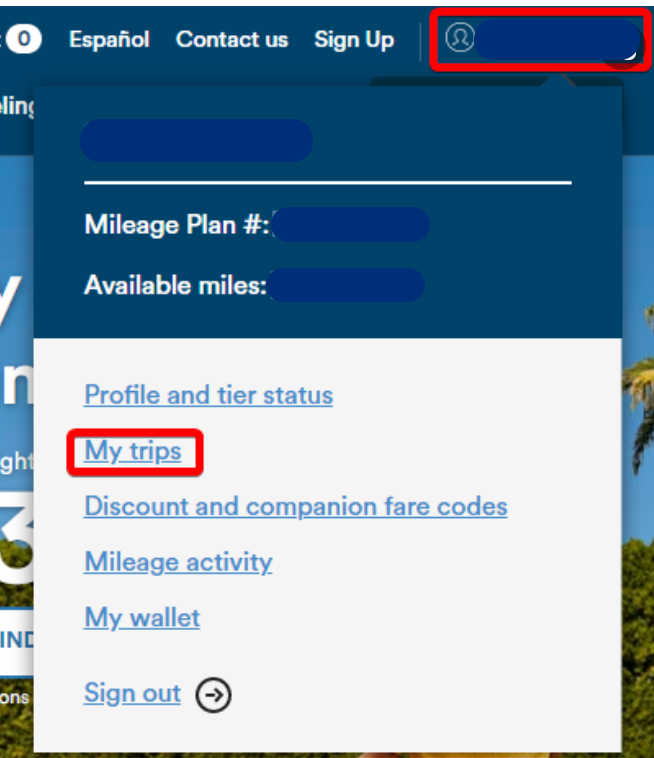Open the Contact us page
The width and height of the screenshot is (654, 758).
click(x=232, y=40)
